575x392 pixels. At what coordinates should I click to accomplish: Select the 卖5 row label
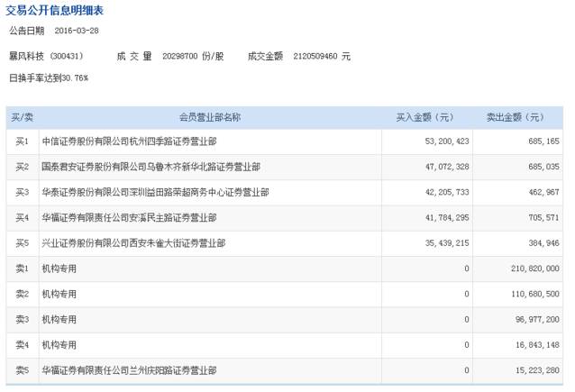(22, 370)
